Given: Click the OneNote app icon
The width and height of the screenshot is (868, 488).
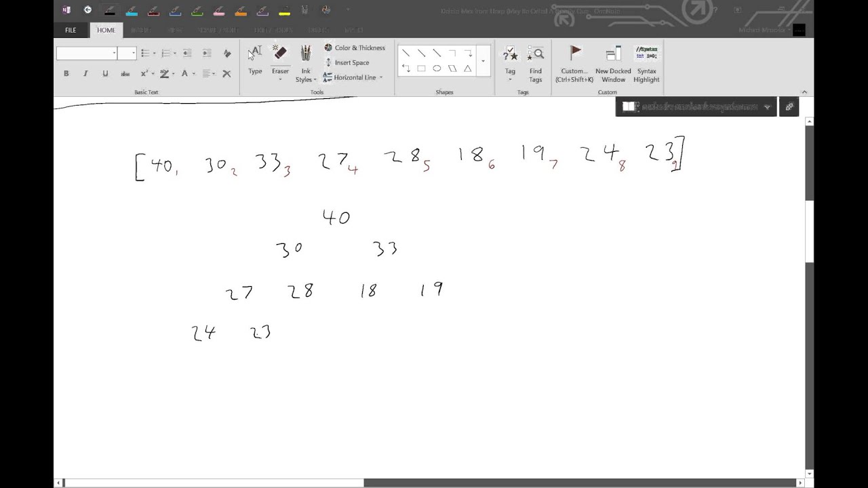Looking at the screenshot, I should 66,10.
